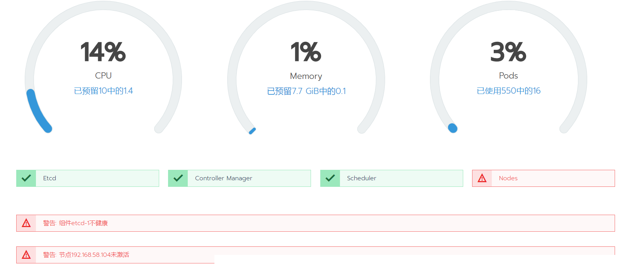
Task: Open the Controller Manager status box
Action: [x=240, y=178]
